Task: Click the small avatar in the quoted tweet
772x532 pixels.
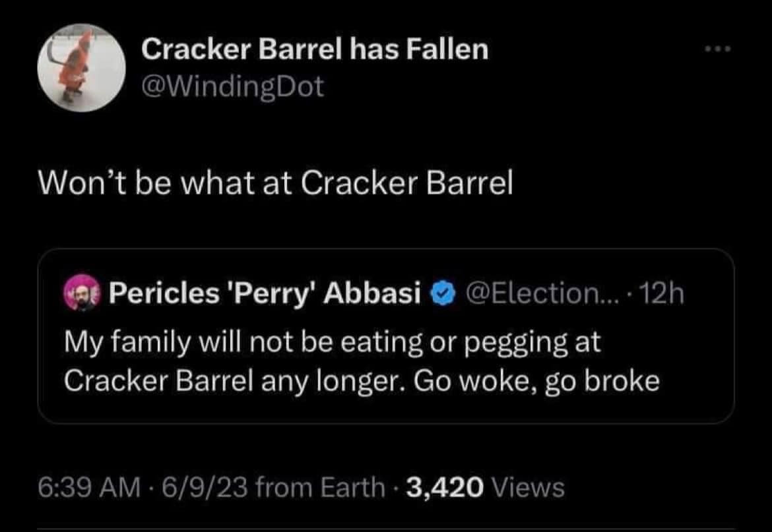Action: click(x=79, y=292)
